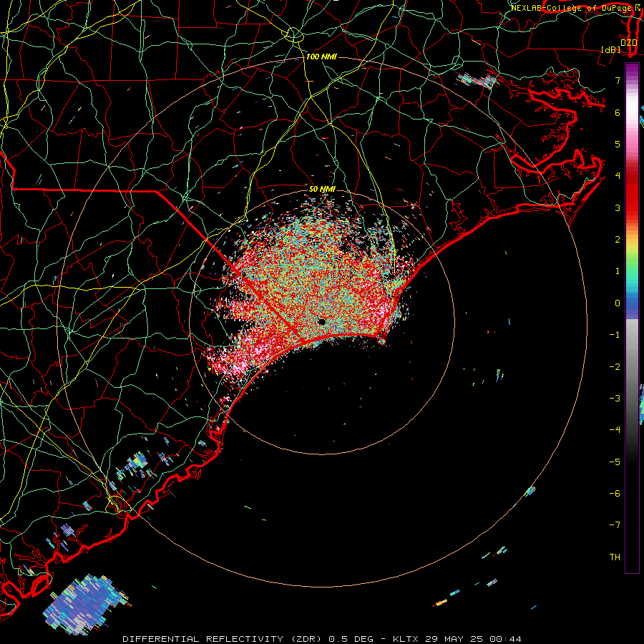Select the -4 dB scale label
The width and height of the screenshot is (644, 644).
[x=615, y=430]
